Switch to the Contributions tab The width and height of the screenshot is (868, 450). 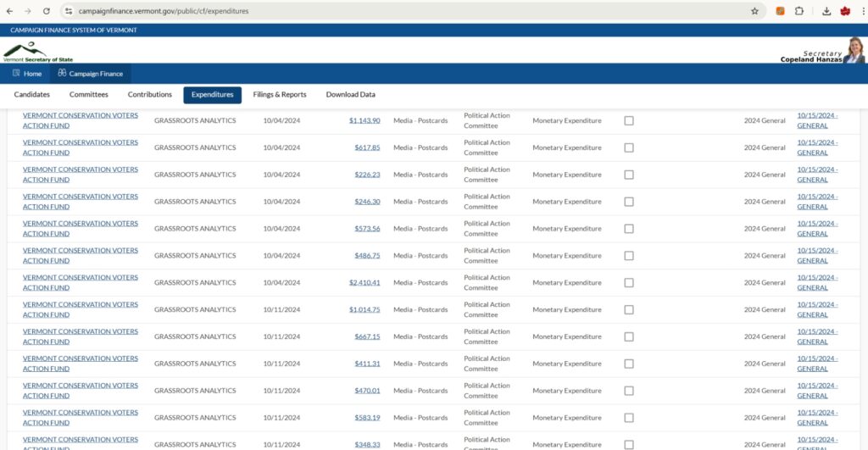[x=149, y=95]
